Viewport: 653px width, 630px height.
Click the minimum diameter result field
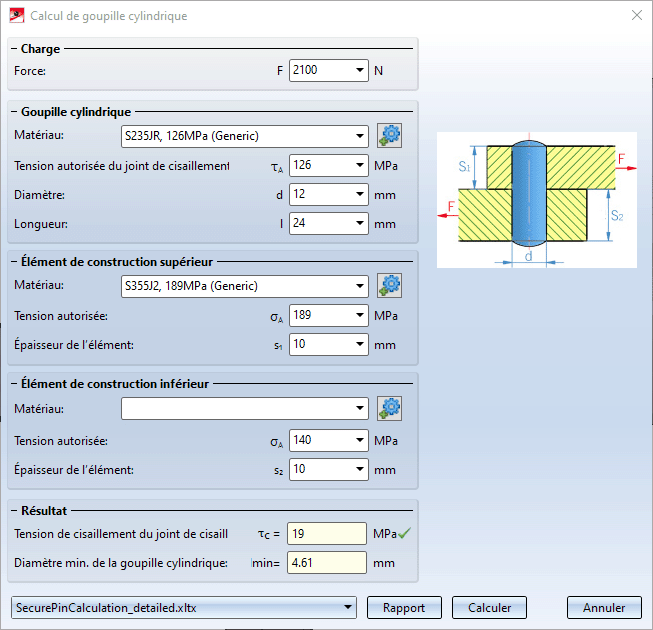click(326, 562)
